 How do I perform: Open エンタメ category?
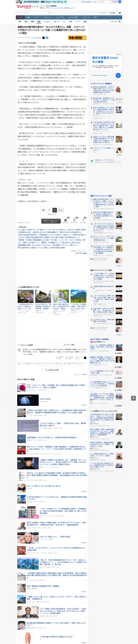pos(47,21)
